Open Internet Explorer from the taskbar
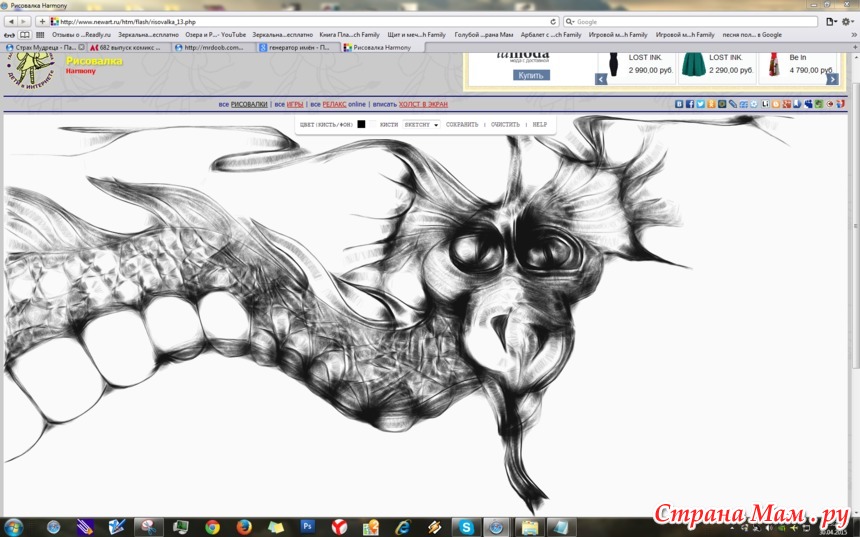The width and height of the screenshot is (860, 537). pyautogui.click(x=403, y=527)
